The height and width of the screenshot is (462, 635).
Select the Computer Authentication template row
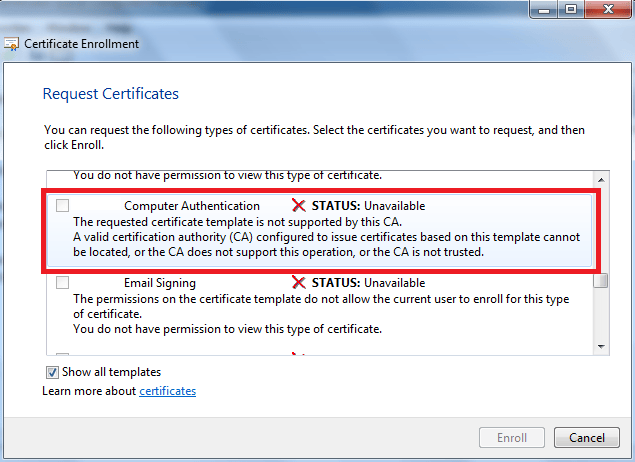click(x=320, y=230)
